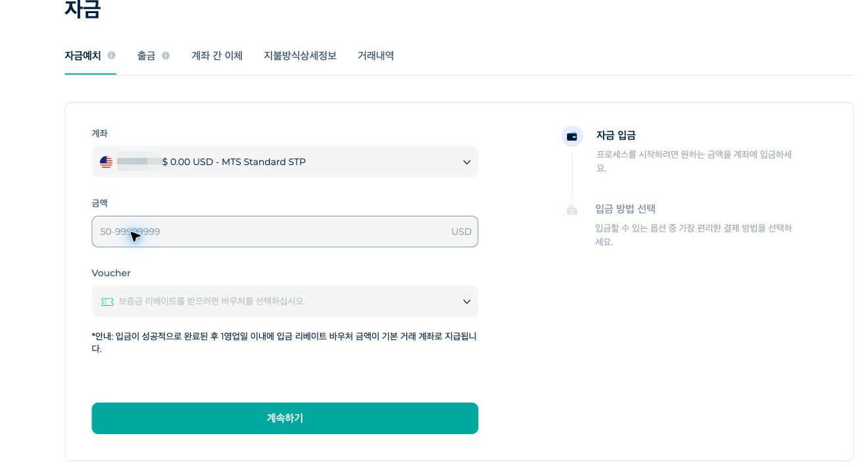Open the 계좌 간 이체 tab

217,56
